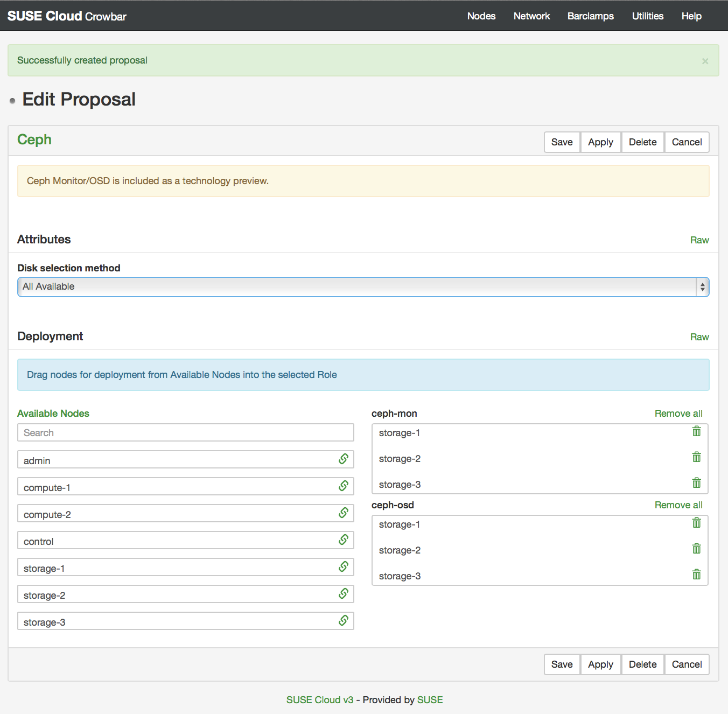
Task: Select the compute-2 node row
Action: pos(186,513)
